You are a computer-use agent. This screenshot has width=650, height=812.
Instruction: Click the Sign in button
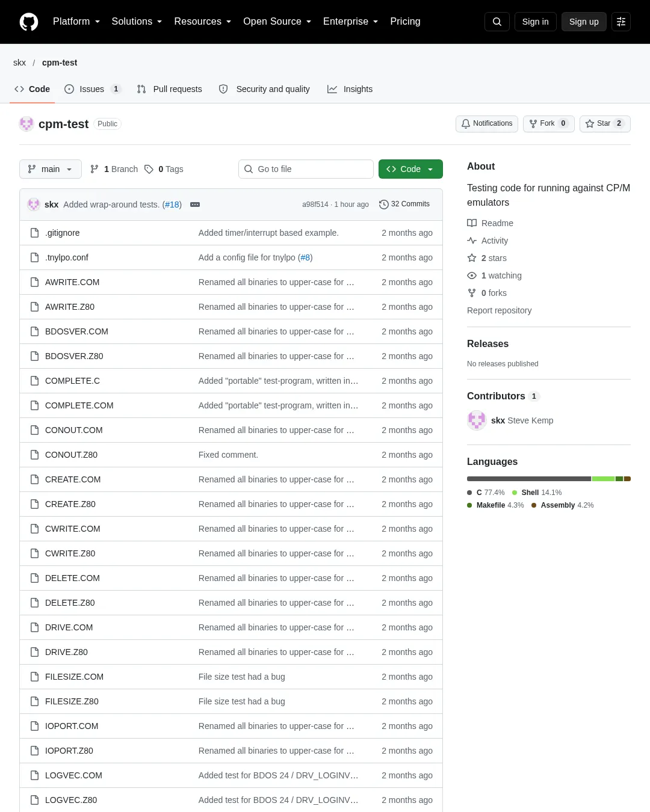point(536,22)
